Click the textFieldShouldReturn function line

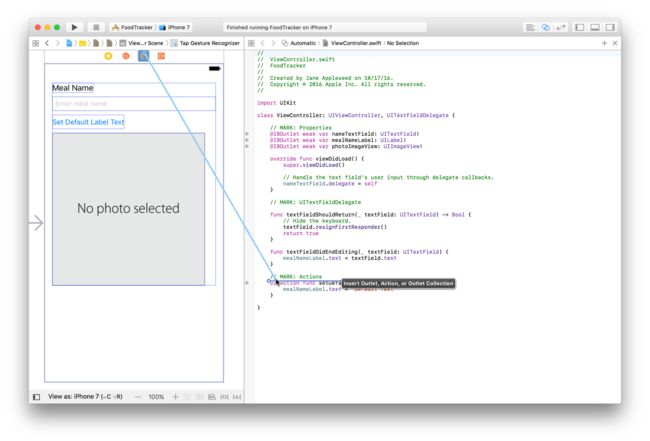[371, 215]
